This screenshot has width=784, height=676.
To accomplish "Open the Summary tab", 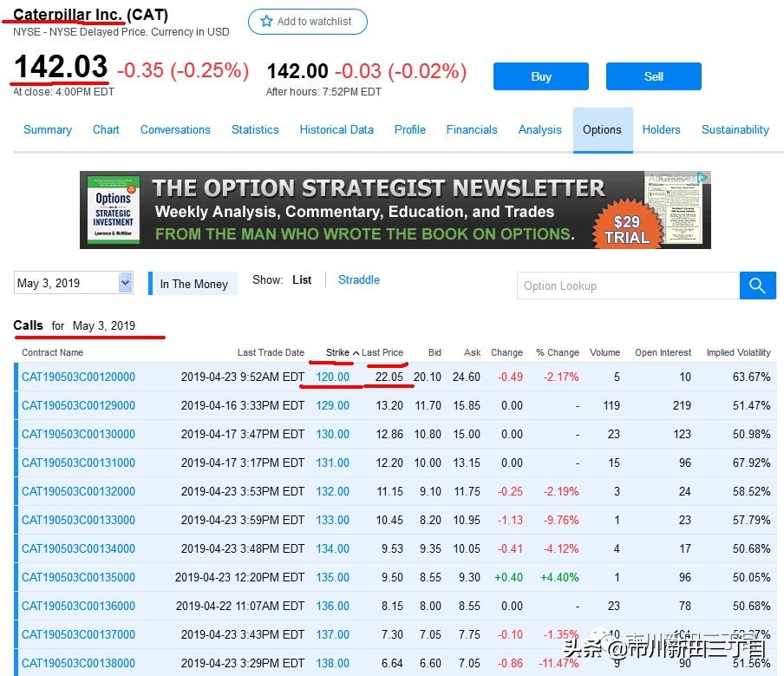I will click(48, 129).
